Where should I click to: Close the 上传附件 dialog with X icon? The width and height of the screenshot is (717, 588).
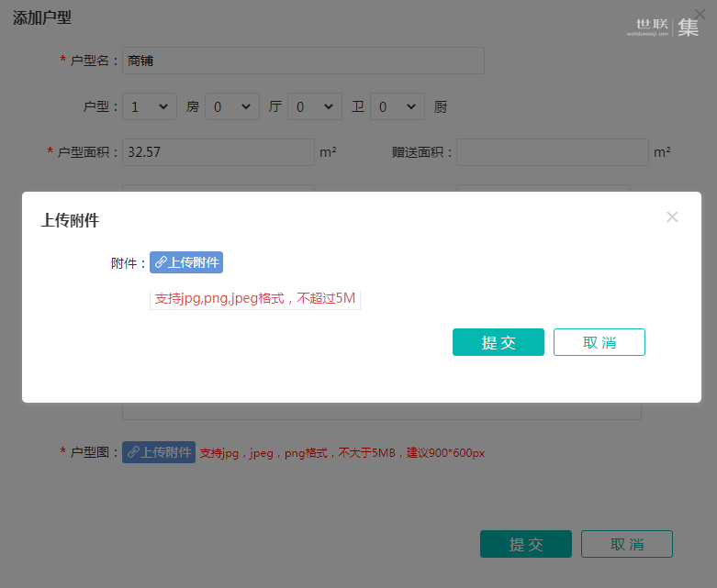[672, 217]
